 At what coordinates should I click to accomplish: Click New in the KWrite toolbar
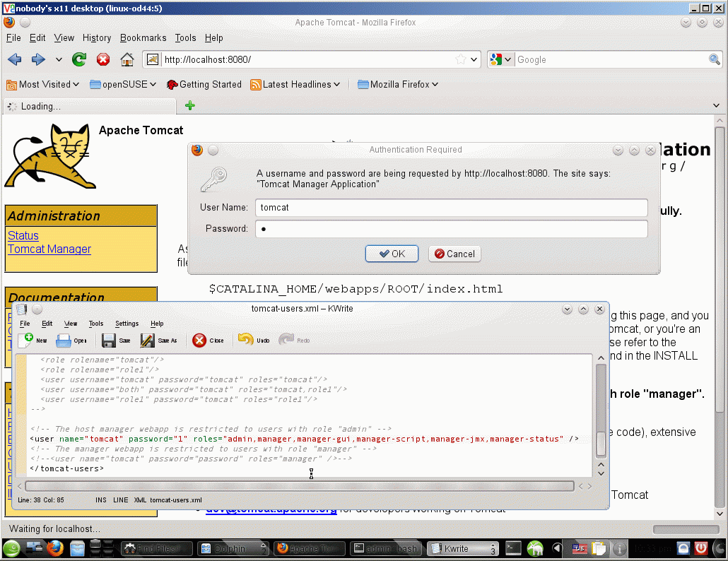[x=33, y=340]
